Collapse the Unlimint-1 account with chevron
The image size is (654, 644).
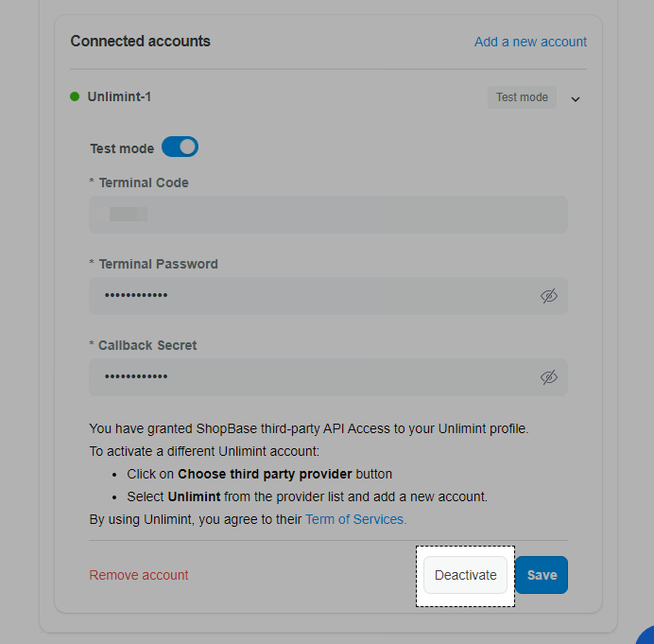[576, 99]
